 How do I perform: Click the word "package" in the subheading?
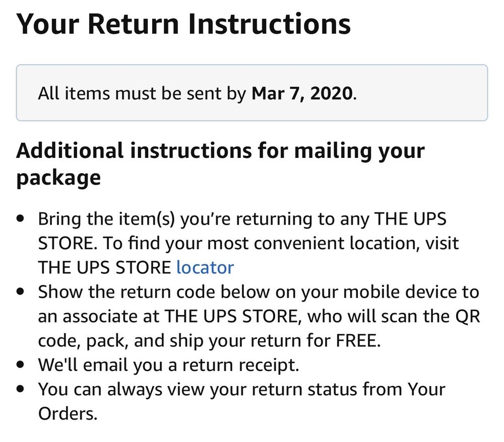[58, 178]
